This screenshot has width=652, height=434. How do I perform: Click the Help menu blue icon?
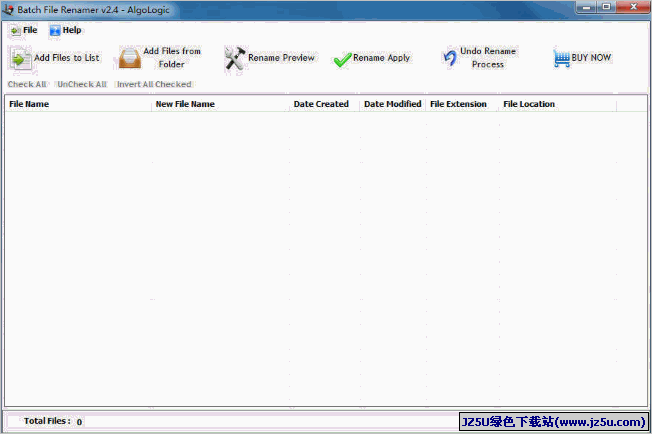pyautogui.click(x=55, y=31)
